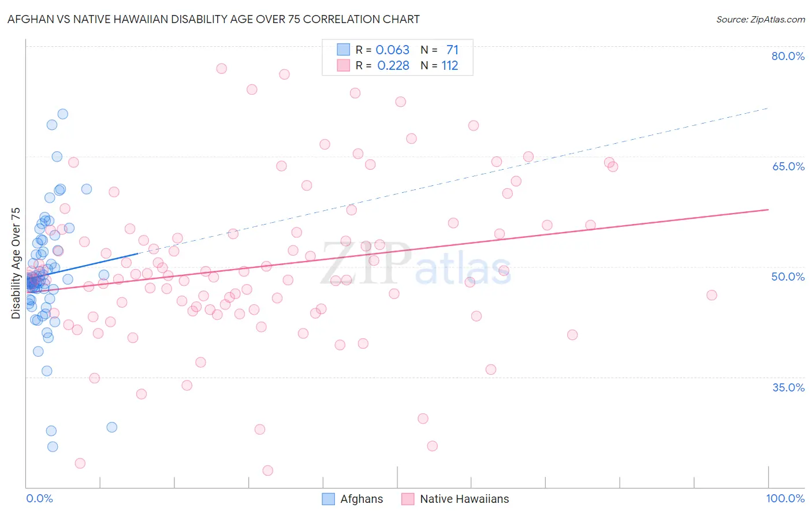Select the Afghans legend label
Viewport: 812px width, 515px height.
[x=362, y=499]
